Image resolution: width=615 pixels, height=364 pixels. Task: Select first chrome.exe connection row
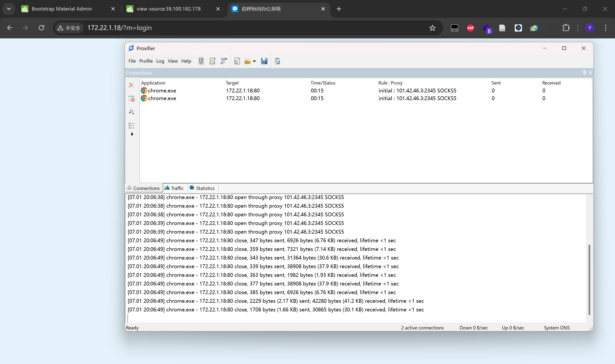pyautogui.click(x=162, y=91)
